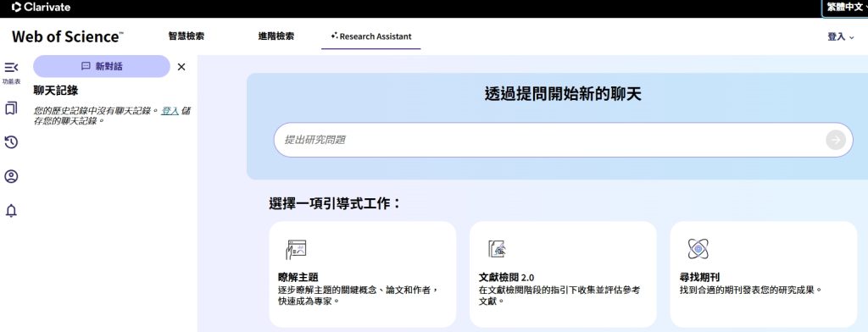The height and width of the screenshot is (332, 868).
Task: Click the 透過提問開始新的聊天 heading
Action: [x=563, y=94]
